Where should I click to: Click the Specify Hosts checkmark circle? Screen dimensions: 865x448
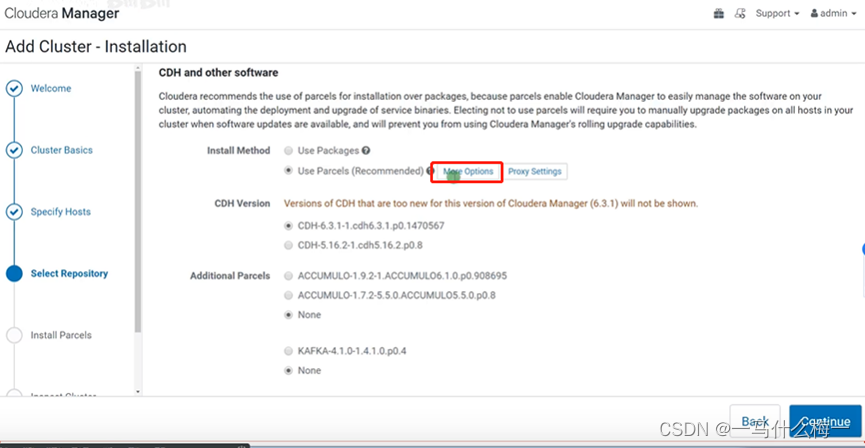click(14, 212)
